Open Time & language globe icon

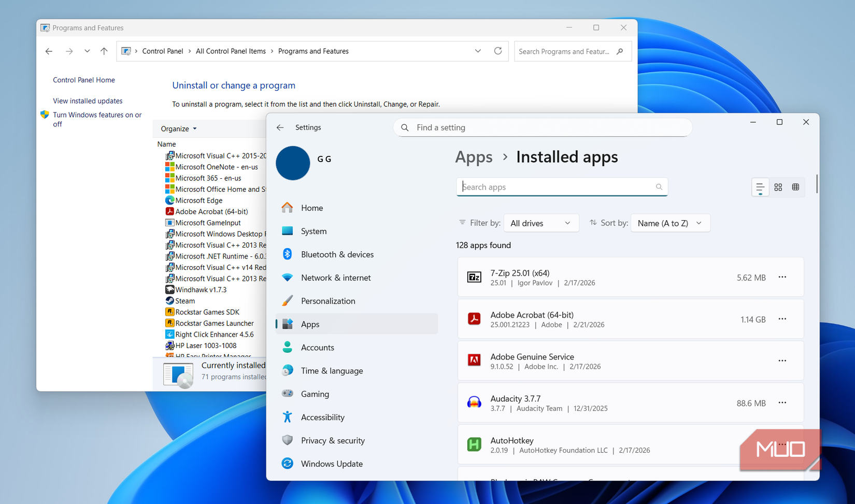(x=287, y=370)
